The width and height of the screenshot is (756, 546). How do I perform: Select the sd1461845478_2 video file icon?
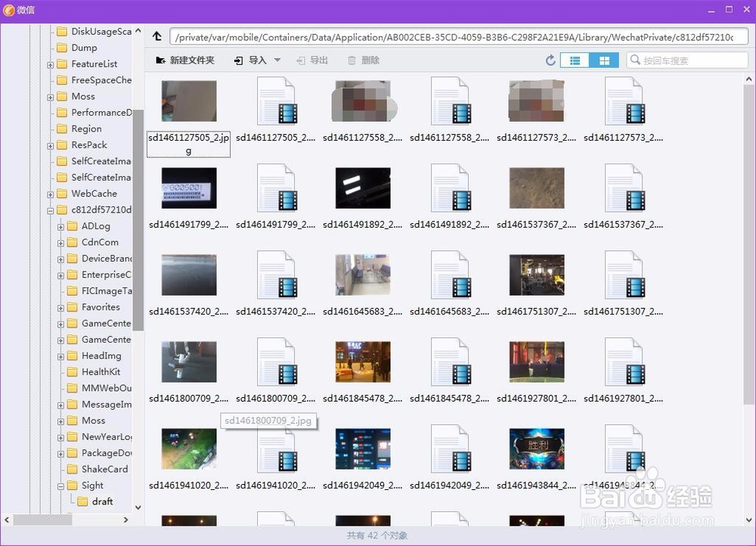tap(450, 361)
